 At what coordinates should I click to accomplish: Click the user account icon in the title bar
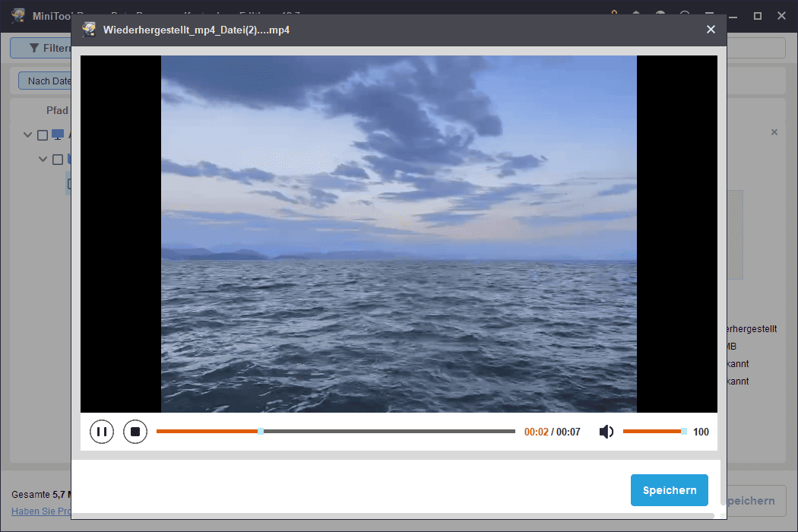635,15
